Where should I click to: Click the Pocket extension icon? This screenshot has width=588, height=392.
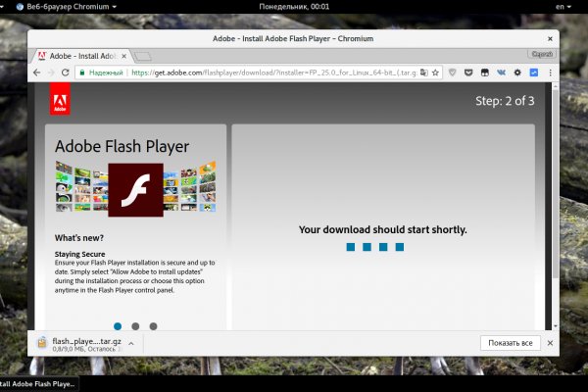coord(468,73)
